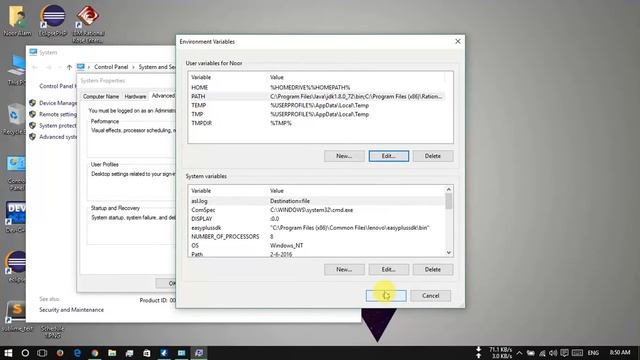Click New under User variables
This screenshot has height=360, width=640.
pyautogui.click(x=344, y=156)
